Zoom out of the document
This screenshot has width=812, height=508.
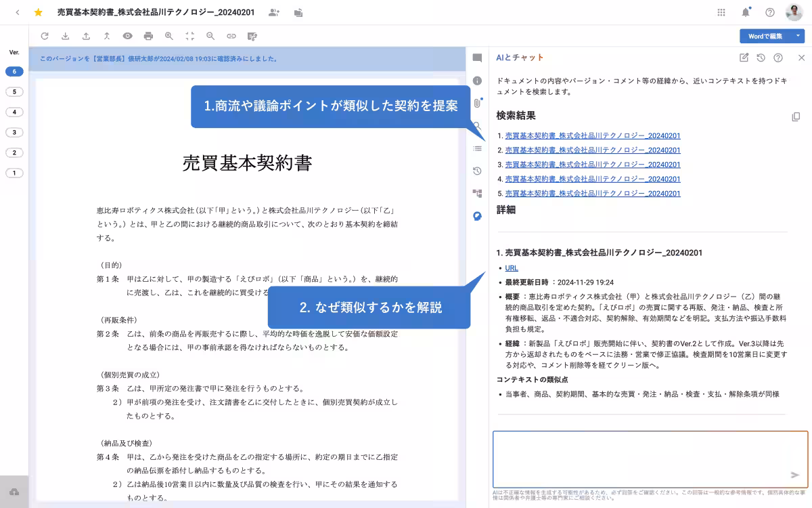pos(211,36)
